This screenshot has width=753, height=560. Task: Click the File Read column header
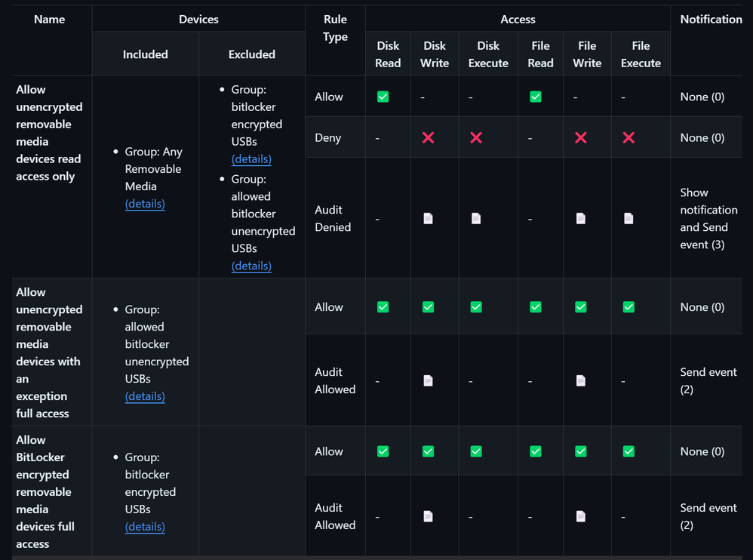[540, 54]
